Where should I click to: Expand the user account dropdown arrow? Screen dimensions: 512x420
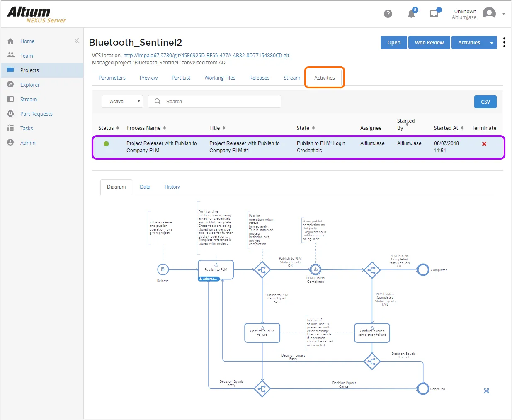[x=503, y=14]
